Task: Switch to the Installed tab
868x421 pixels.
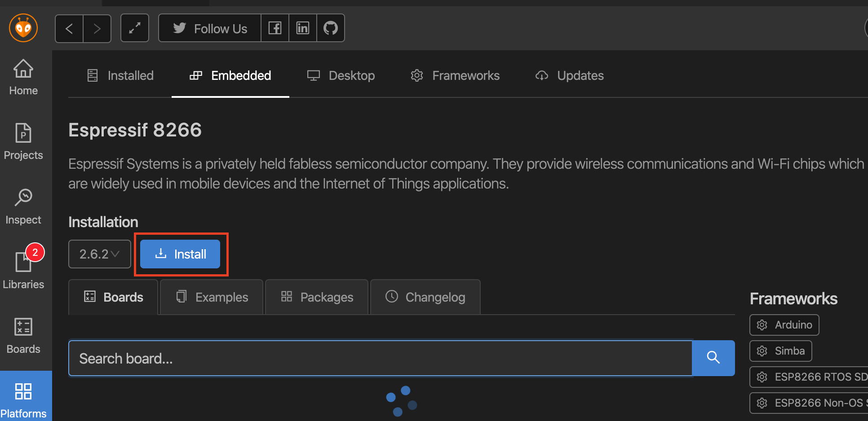Action: 120,75
